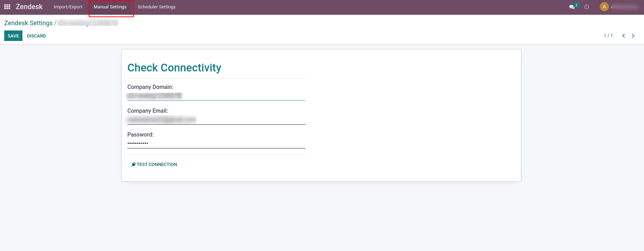This screenshot has height=251, width=644.
Task: Open the Manual Settings menu
Action: (x=110, y=7)
